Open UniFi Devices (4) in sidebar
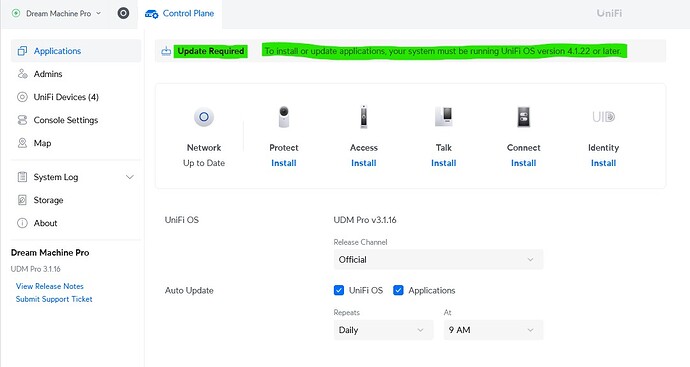This screenshot has height=367, width=690. pos(76,97)
